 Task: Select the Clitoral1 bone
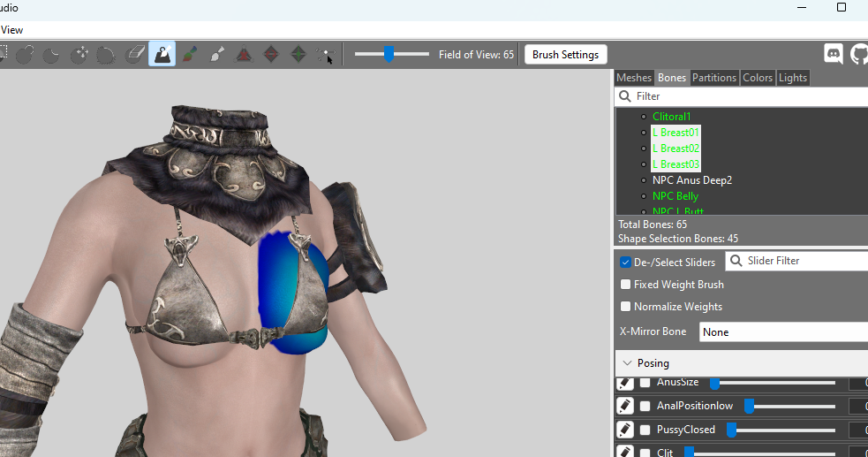tap(671, 117)
